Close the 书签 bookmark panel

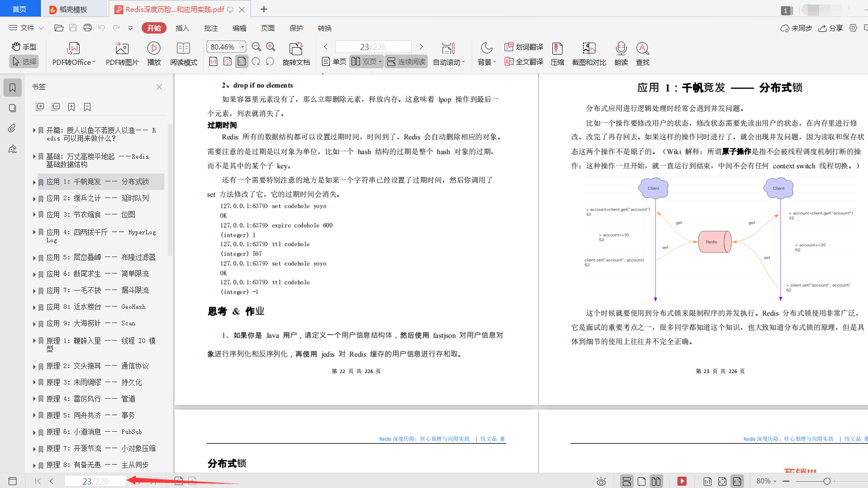pyautogui.click(x=159, y=87)
